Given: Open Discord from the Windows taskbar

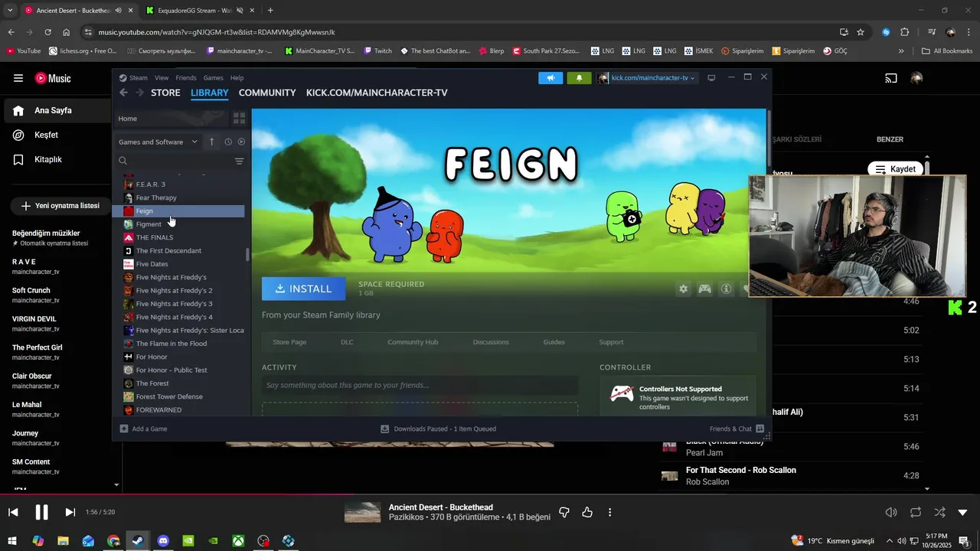Looking at the screenshot, I should (163, 541).
